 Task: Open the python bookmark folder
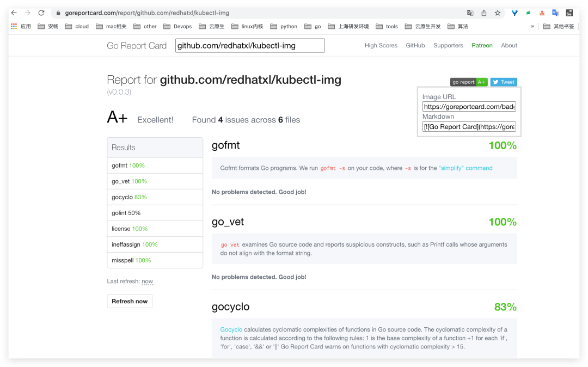click(284, 26)
